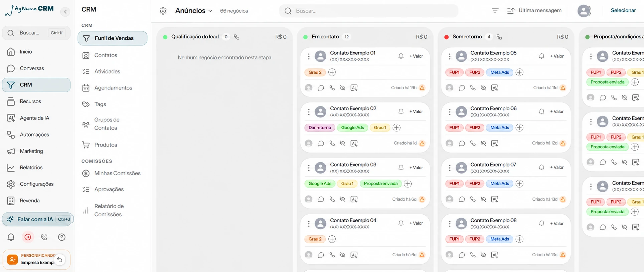Click the undo arrow next to Empresa Exemplo

click(60, 260)
